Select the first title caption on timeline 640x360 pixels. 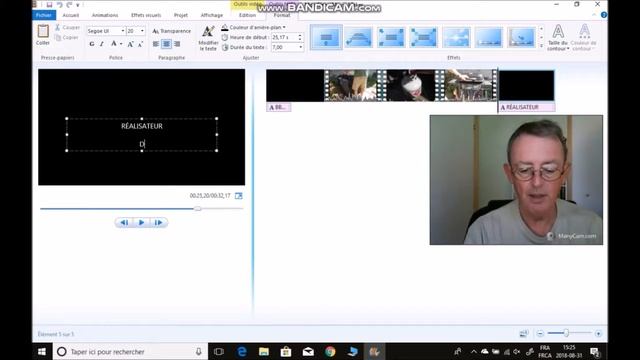click(x=279, y=107)
